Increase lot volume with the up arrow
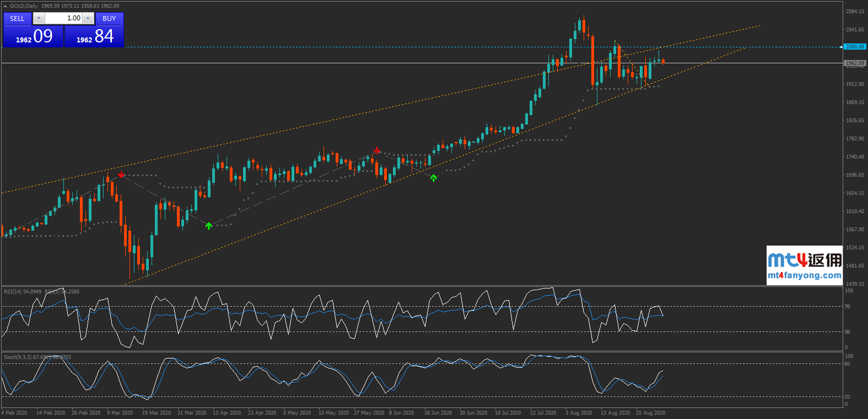 (88, 18)
